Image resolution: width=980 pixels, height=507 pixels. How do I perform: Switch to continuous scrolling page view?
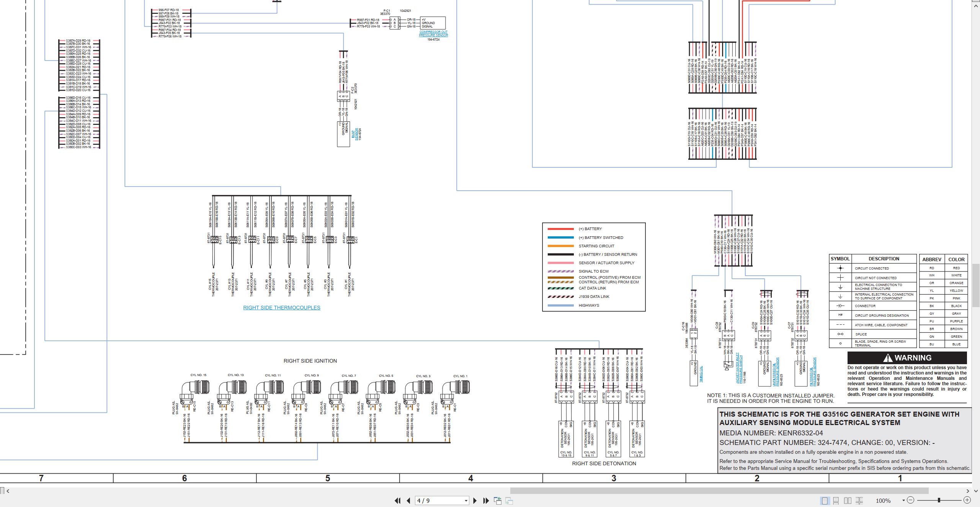coord(836,500)
